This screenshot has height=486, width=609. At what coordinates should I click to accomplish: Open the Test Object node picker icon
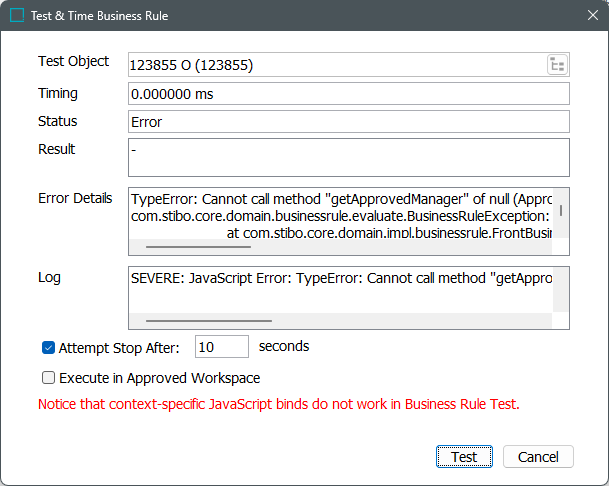(557, 65)
